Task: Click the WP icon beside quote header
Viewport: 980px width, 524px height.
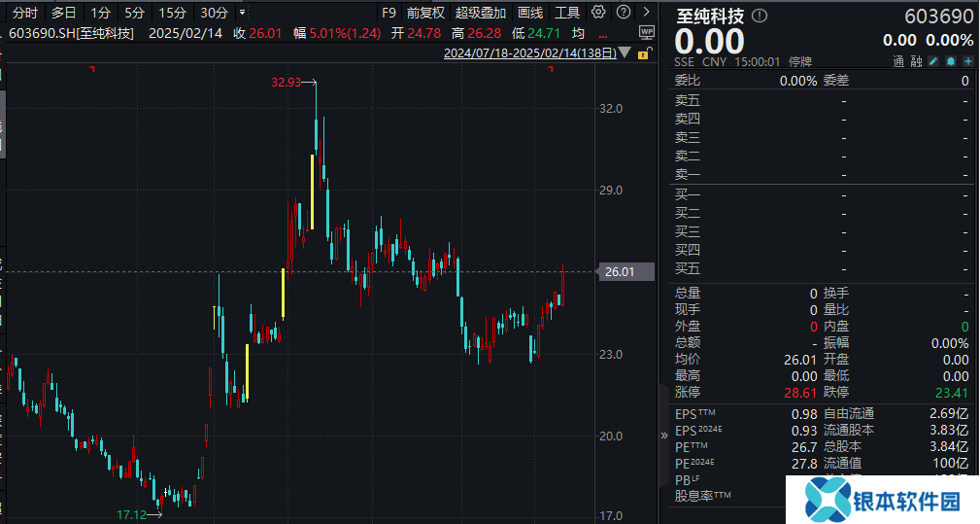Action: pyautogui.click(x=647, y=32)
